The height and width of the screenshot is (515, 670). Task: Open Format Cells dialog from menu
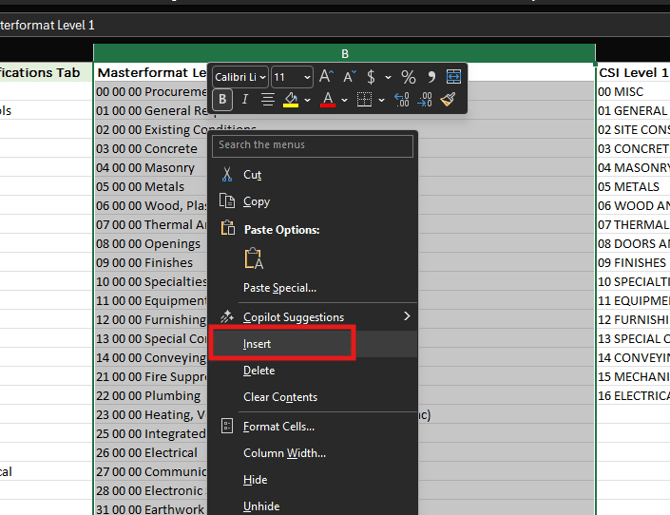click(278, 427)
